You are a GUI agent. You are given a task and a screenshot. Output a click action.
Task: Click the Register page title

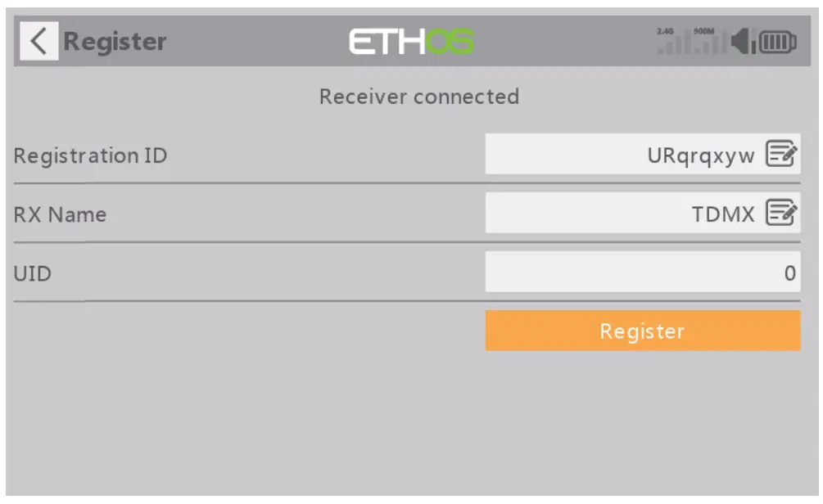(115, 42)
